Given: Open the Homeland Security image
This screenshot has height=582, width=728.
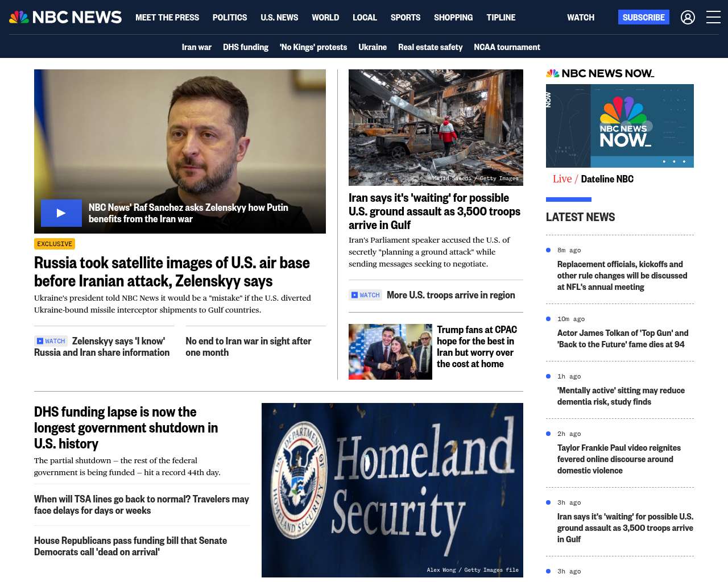Looking at the screenshot, I should (392, 489).
